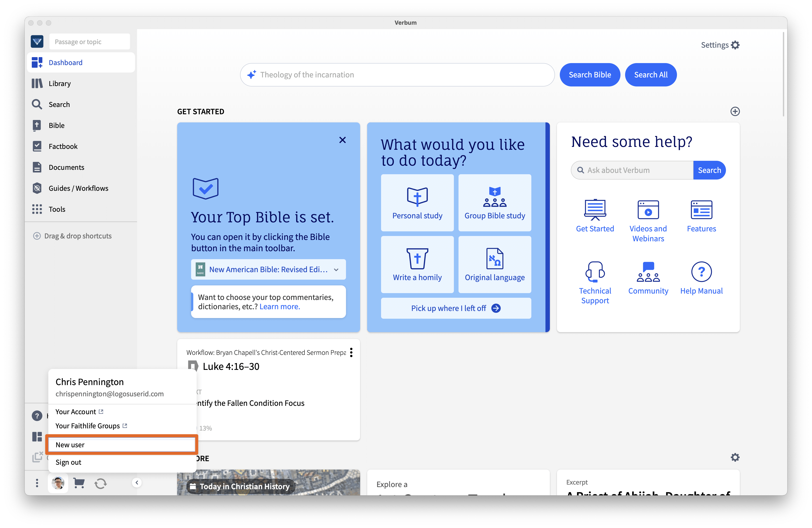812x528 pixels.
Task: Open Settings with the gear icon
Action: tap(720, 45)
